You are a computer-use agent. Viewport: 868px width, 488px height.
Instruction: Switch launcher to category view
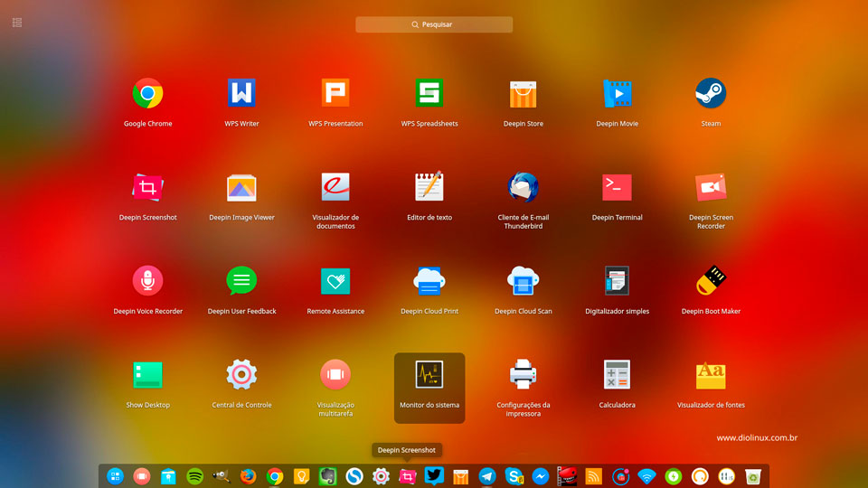point(17,23)
